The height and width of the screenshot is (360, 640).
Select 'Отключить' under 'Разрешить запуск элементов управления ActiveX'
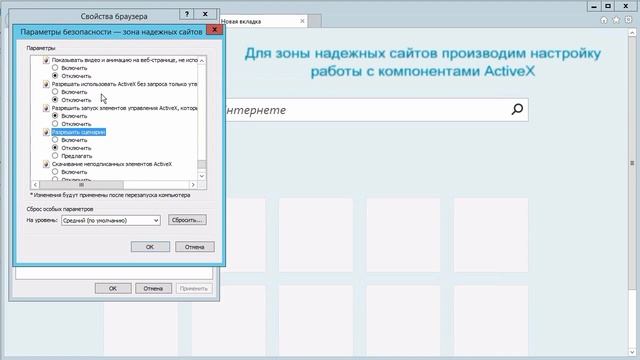click(x=55, y=124)
